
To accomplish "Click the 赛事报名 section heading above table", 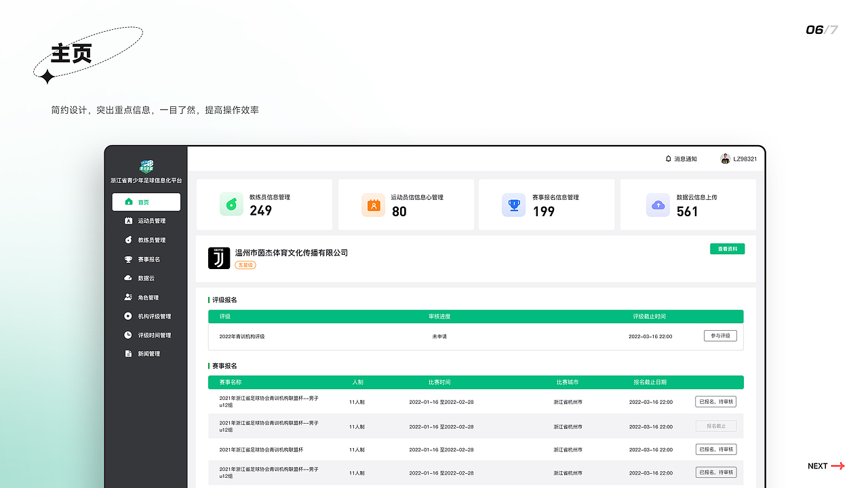I will pos(224,366).
